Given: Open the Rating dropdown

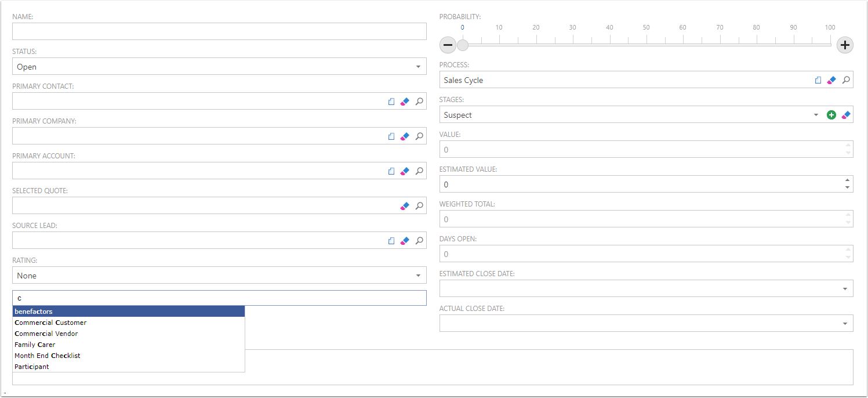Looking at the screenshot, I should click(418, 276).
